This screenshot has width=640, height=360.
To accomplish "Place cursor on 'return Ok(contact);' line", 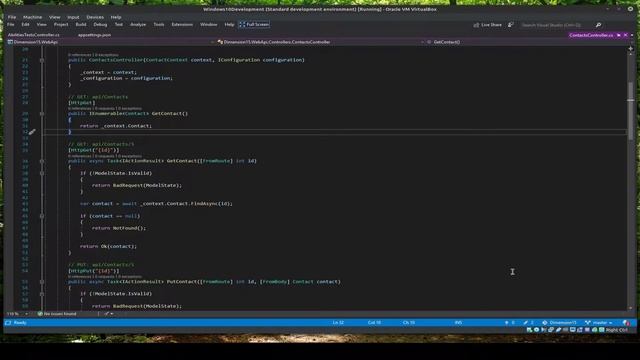I will click(x=108, y=247).
